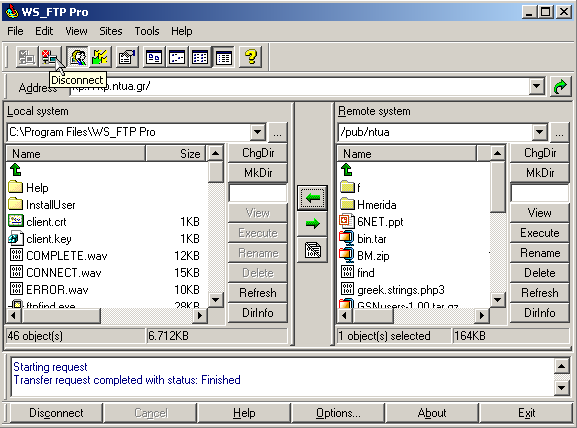Open the Tools menu
The image size is (577, 428).
146,31
